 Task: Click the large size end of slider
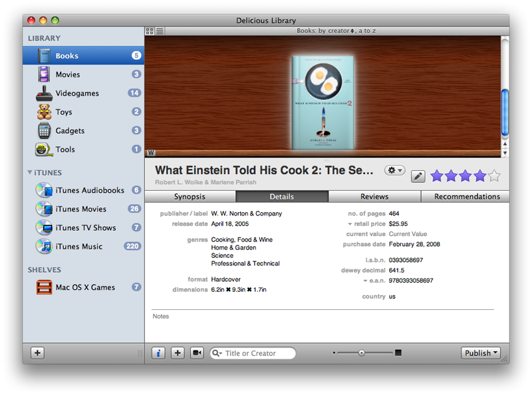point(398,353)
